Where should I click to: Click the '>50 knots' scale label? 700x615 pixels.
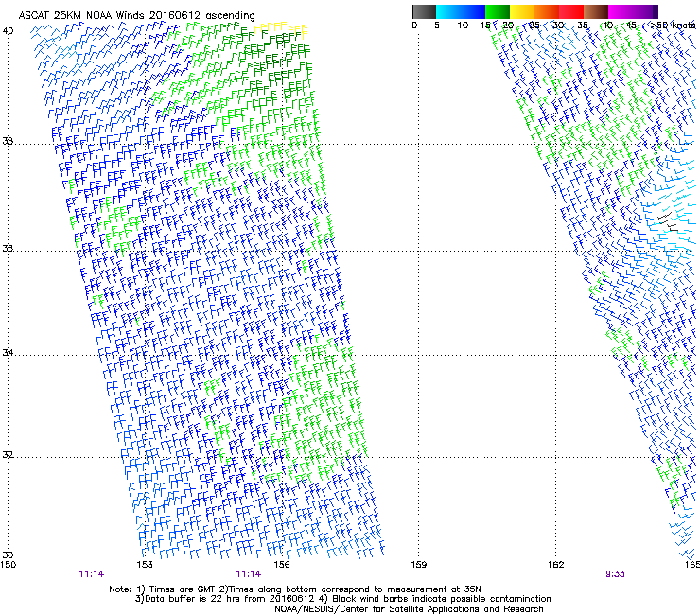pyautogui.click(x=673, y=26)
